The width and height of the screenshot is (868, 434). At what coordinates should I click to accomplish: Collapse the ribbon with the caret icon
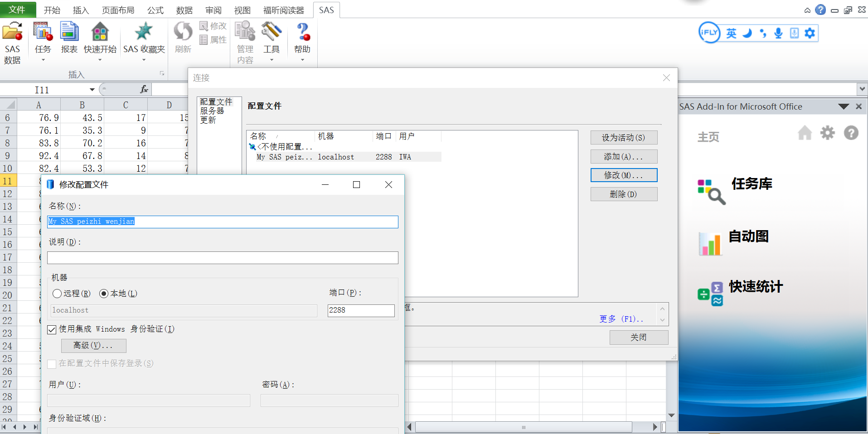point(808,10)
